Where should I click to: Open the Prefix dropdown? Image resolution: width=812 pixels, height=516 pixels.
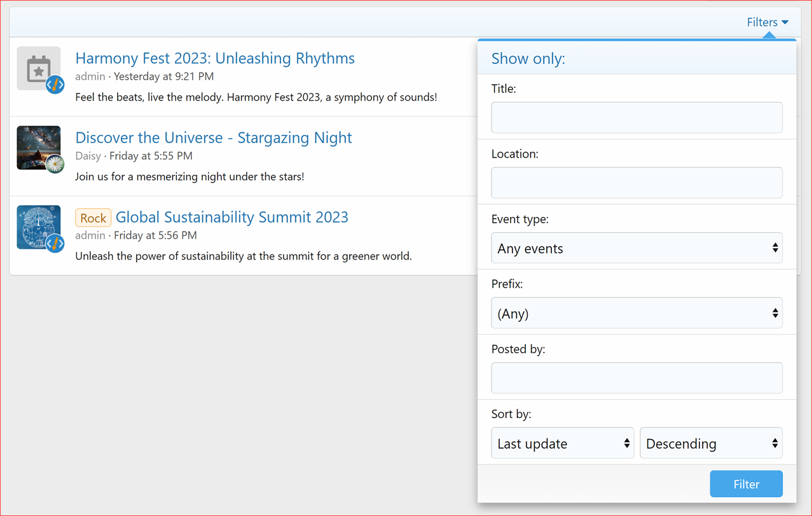pos(636,313)
